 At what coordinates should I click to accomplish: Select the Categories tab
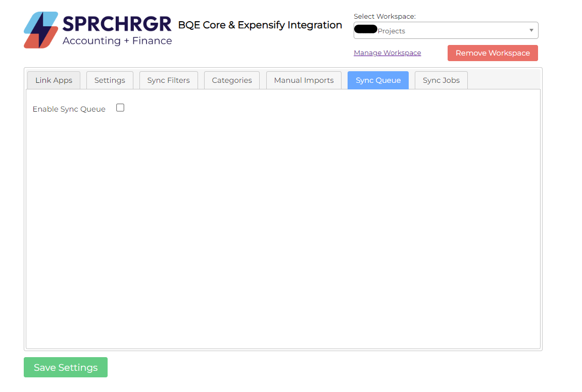tap(232, 80)
